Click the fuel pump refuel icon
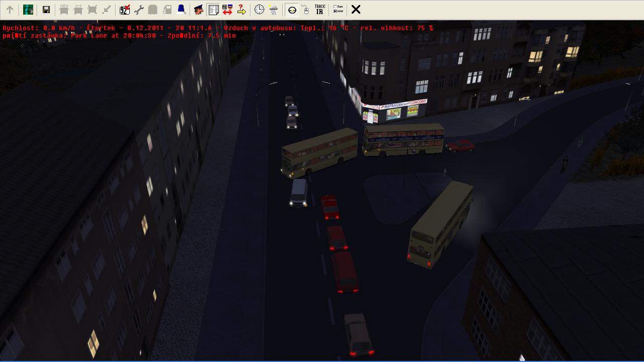The image size is (644, 362). click(167, 10)
